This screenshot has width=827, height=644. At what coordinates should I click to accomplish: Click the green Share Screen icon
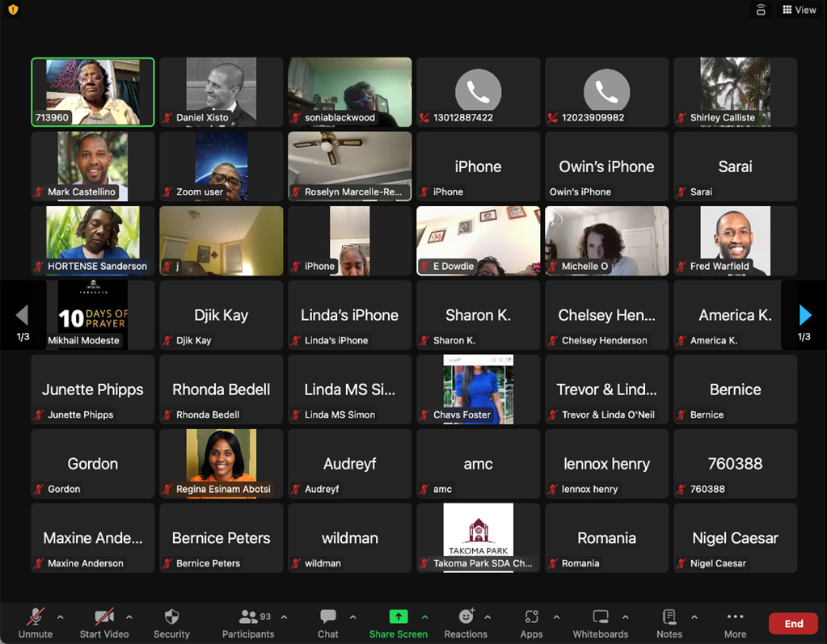click(x=399, y=617)
